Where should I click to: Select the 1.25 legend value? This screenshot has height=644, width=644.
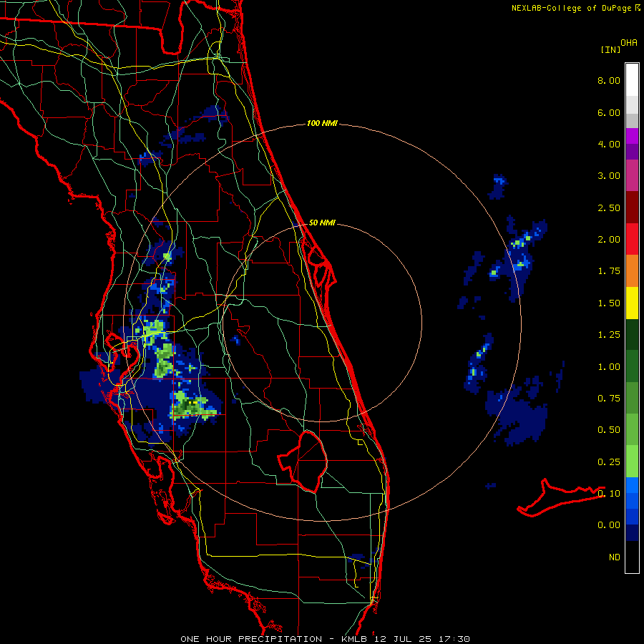pos(609,335)
